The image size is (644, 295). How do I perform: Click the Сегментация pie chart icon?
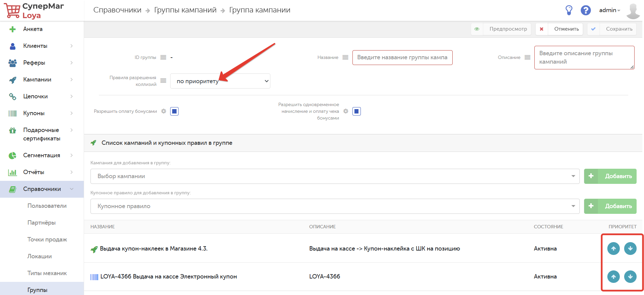pos(12,156)
